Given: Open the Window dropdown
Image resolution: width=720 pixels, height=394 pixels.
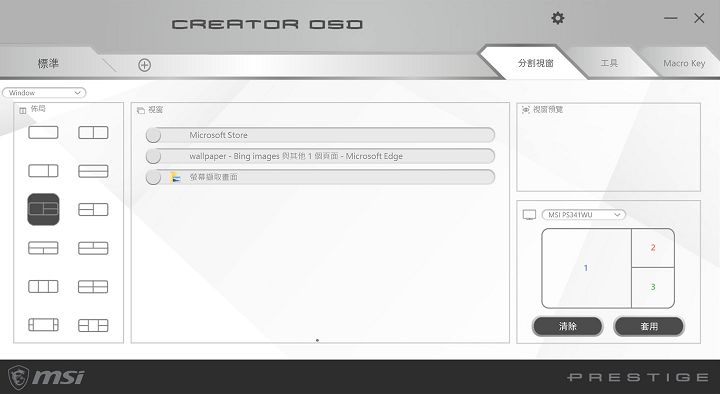Looking at the screenshot, I should click(44, 93).
